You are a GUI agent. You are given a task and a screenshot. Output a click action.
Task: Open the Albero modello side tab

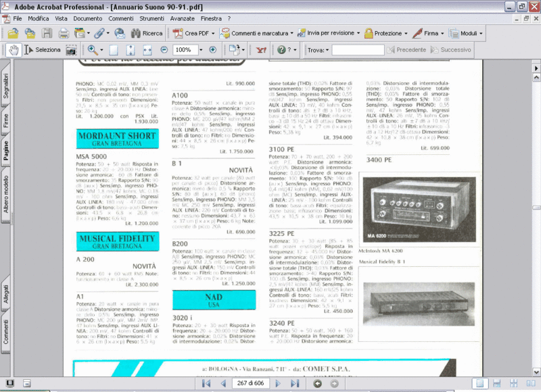click(x=6, y=194)
